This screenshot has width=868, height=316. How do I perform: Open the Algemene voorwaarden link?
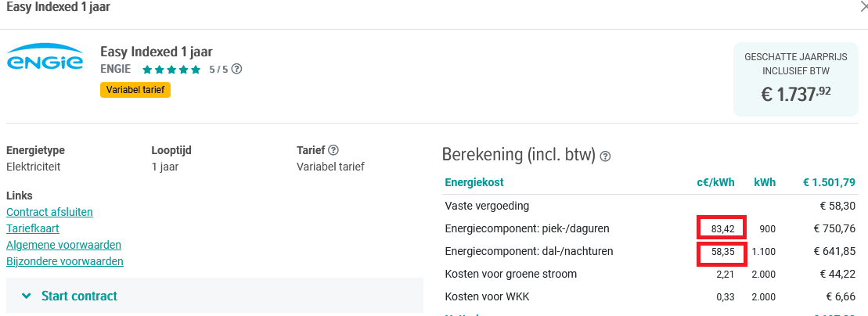click(63, 245)
